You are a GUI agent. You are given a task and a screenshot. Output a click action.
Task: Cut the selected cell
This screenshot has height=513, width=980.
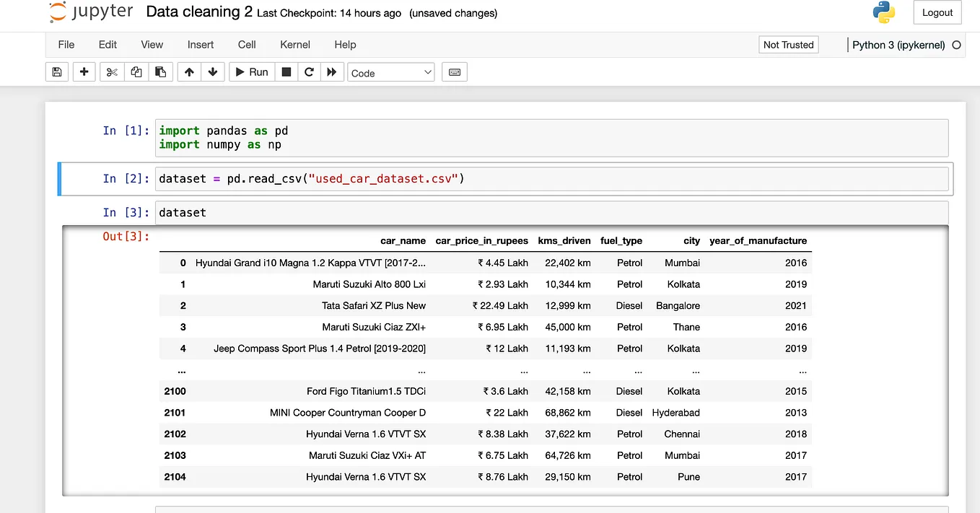pyautogui.click(x=111, y=71)
